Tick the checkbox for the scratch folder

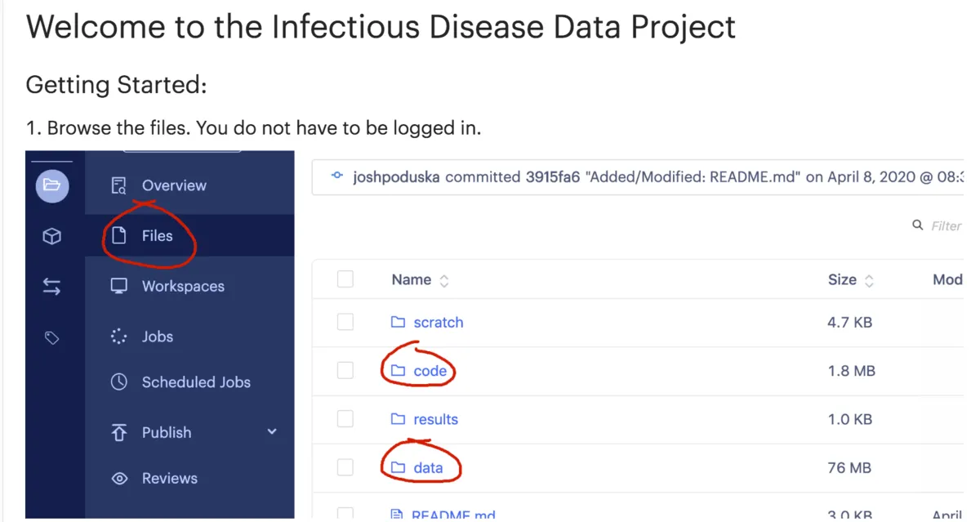[x=345, y=322]
